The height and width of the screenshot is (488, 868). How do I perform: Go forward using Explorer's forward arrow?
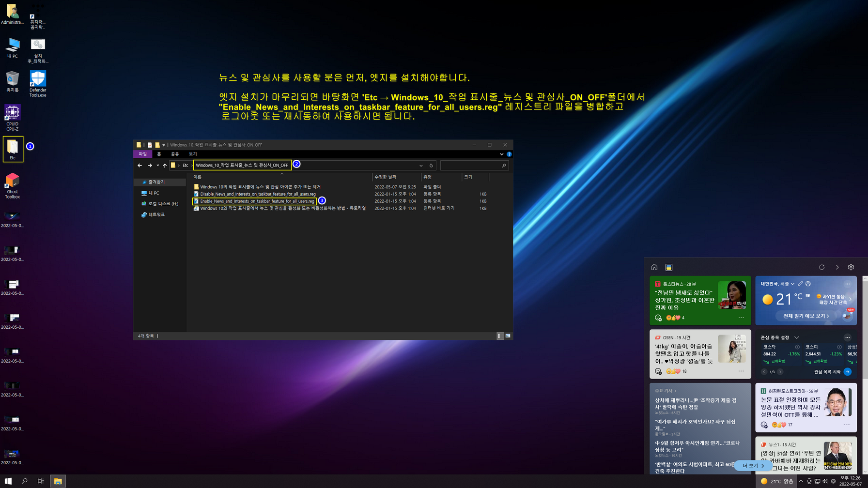tap(150, 166)
